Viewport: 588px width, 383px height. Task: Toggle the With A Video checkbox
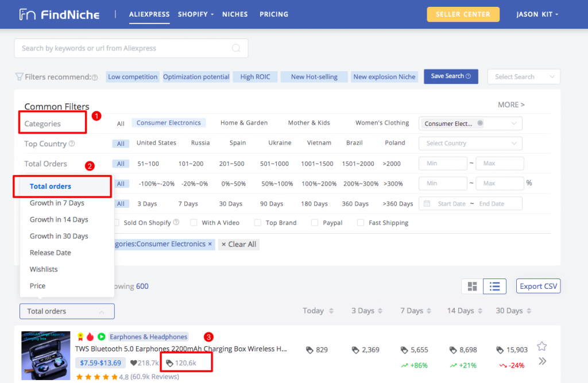coord(194,222)
